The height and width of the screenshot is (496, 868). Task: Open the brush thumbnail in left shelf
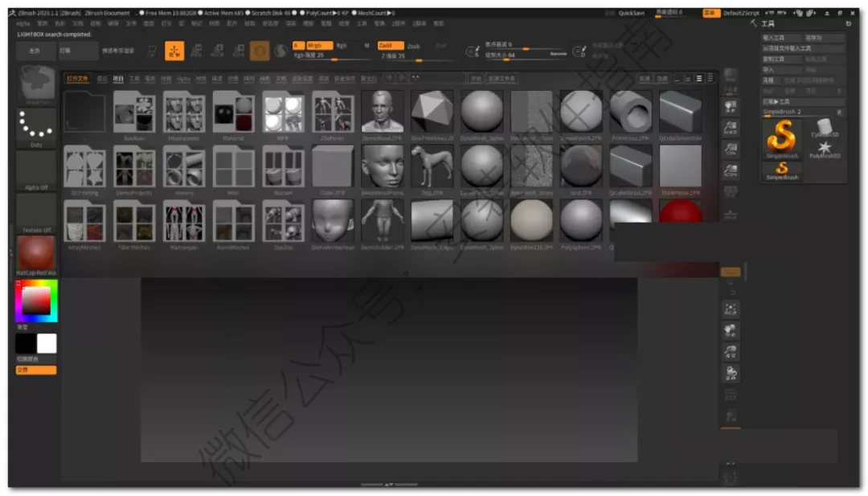click(x=37, y=84)
